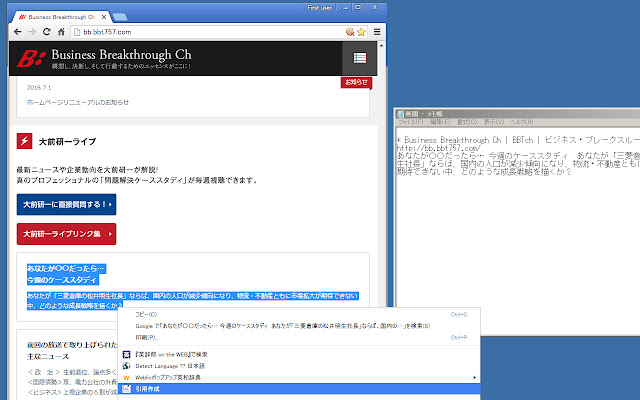Click the browser forward arrow

pyautogui.click(x=32, y=32)
